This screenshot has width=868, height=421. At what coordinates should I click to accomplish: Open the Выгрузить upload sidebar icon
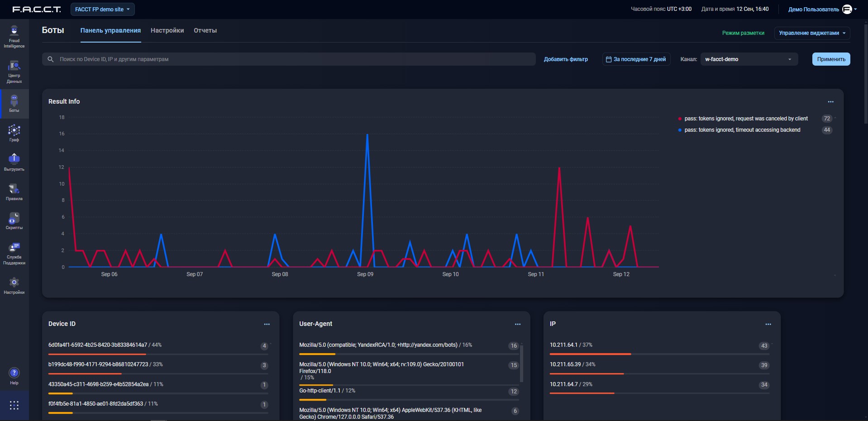coord(14,162)
